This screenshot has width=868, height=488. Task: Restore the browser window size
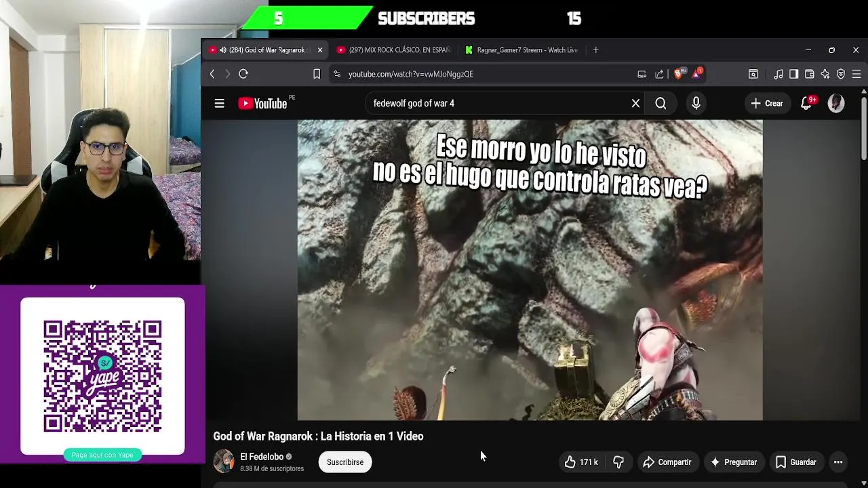click(x=831, y=50)
